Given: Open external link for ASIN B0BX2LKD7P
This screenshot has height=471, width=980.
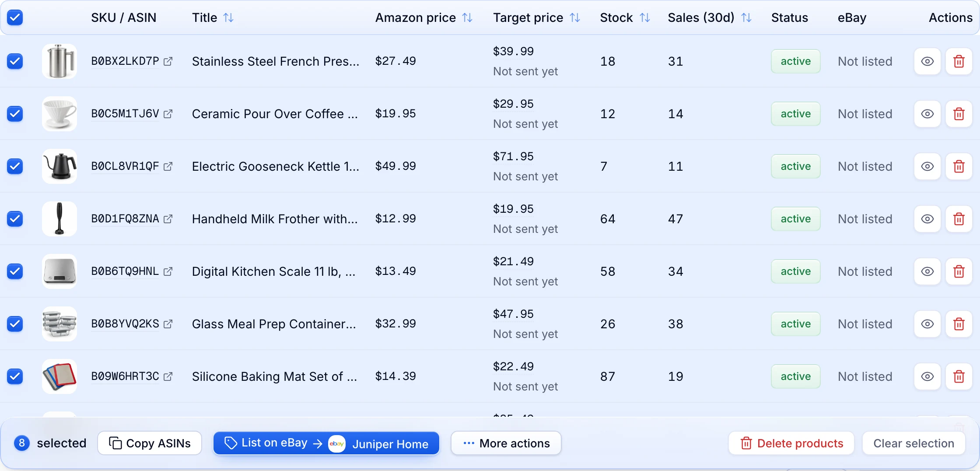Looking at the screenshot, I should [x=168, y=61].
